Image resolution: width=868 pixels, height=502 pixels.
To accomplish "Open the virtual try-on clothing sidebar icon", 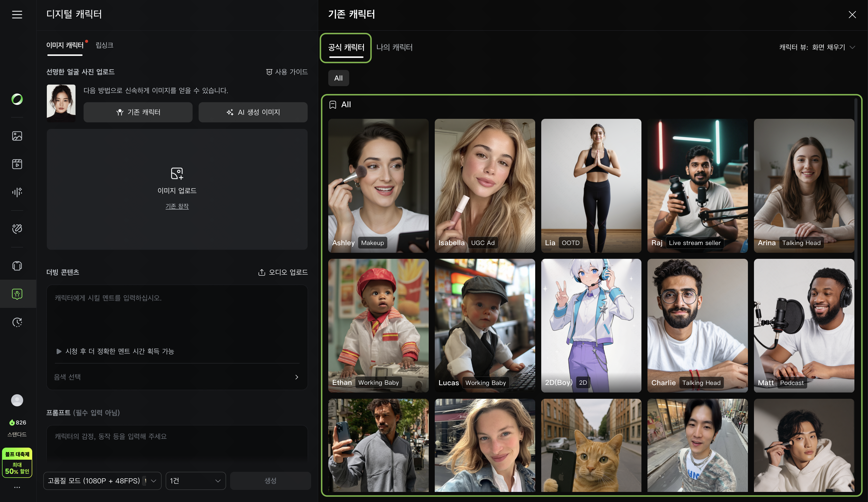I will click(x=17, y=266).
